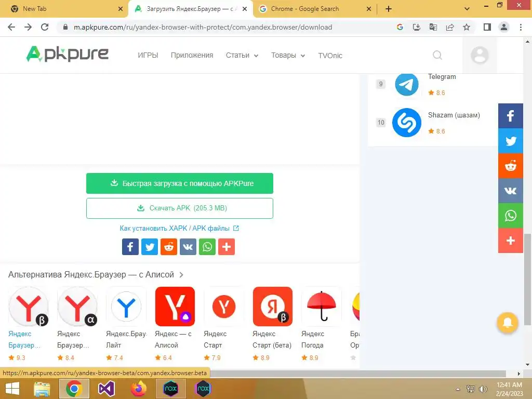Viewport: 532px width, 399px height.
Task: Share via Twitter in the side floating bar
Action: coord(510,141)
